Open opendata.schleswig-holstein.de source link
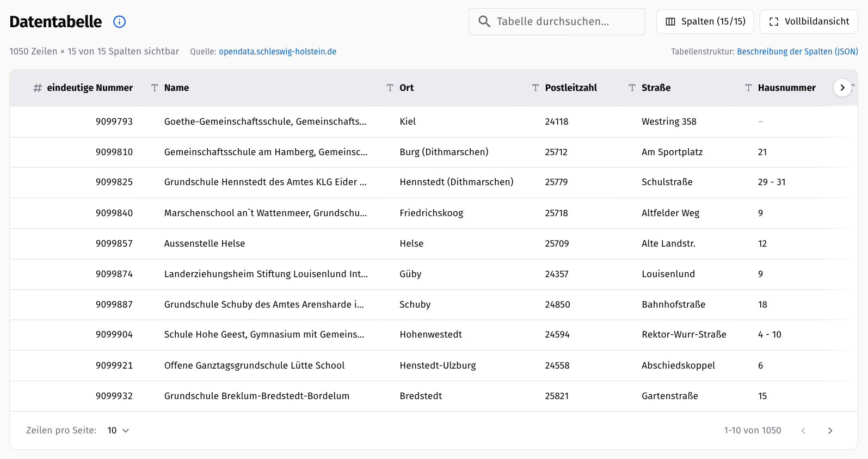The image size is (868, 459). pos(278,52)
